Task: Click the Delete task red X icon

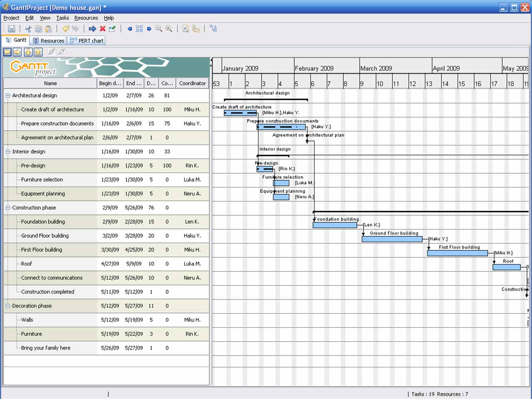Action: 103,29
